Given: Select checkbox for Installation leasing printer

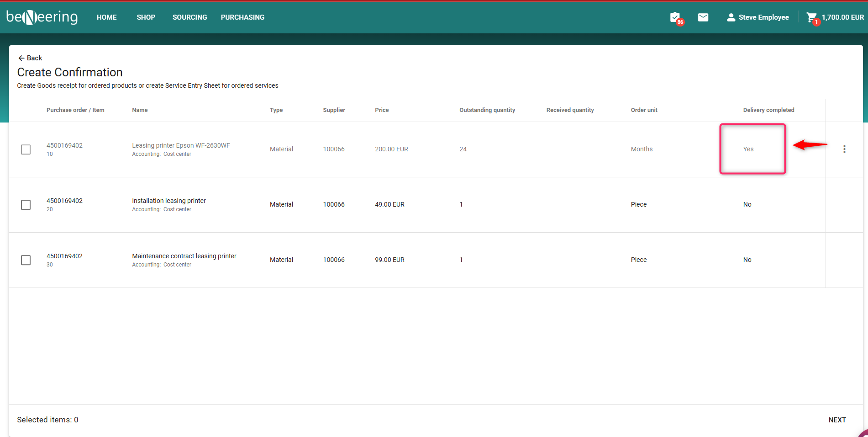Looking at the screenshot, I should tap(26, 205).
